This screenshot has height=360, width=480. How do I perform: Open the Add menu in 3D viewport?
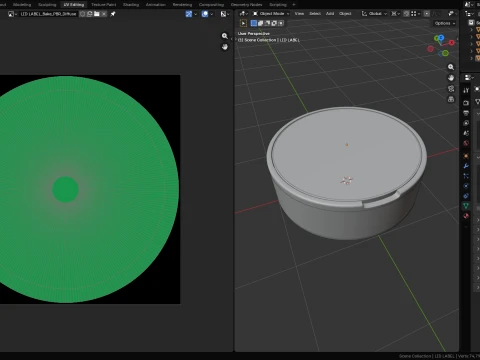point(330,14)
